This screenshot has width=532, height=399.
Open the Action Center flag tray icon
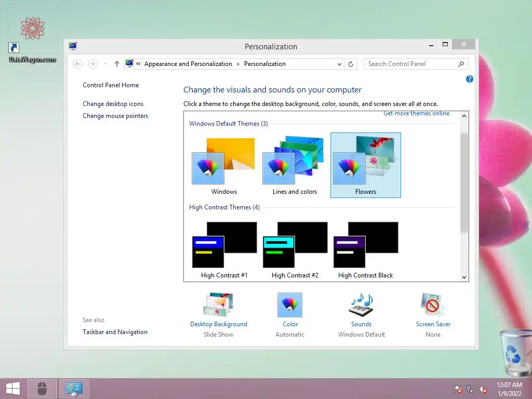pos(458,389)
